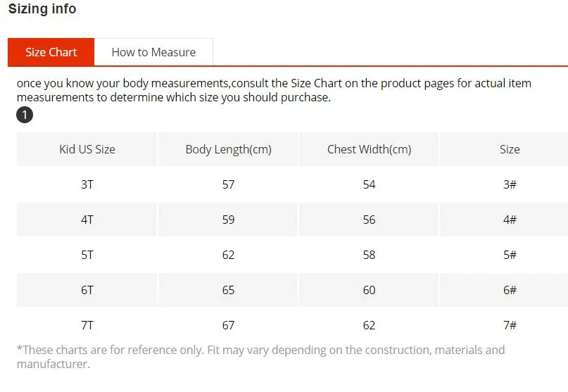The height and width of the screenshot is (392, 568).
Task: Select the 6T size cell
Action: pyautogui.click(x=87, y=290)
